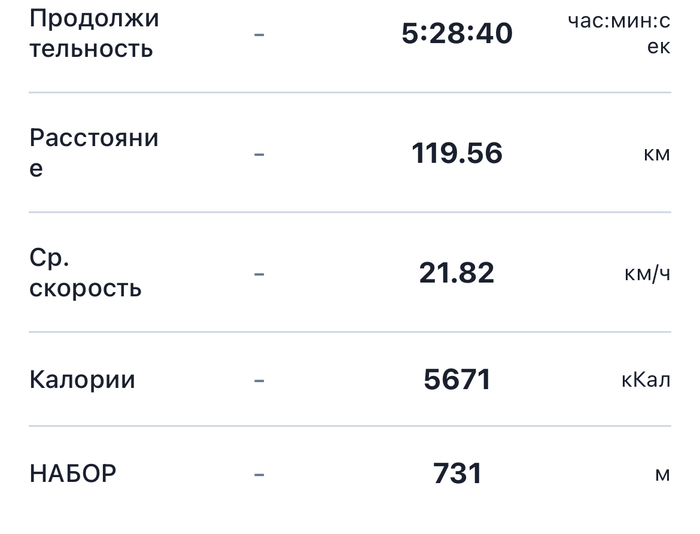The width and height of the screenshot is (700, 534).
Task: Select the average speed value 21.82
Action: [457, 273]
